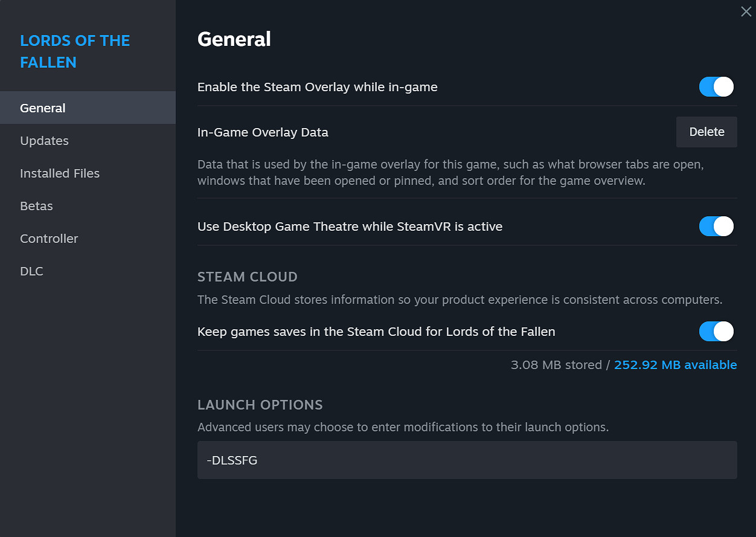Click the LAUNCH OPTIONS section header
756x537 pixels.
coord(260,405)
